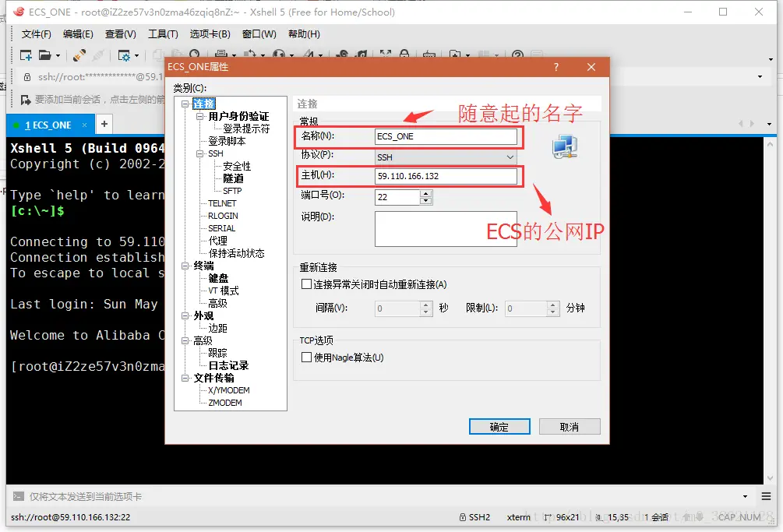Select 键盘 under 终端
783x532 pixels.
[x=218, y=279]
